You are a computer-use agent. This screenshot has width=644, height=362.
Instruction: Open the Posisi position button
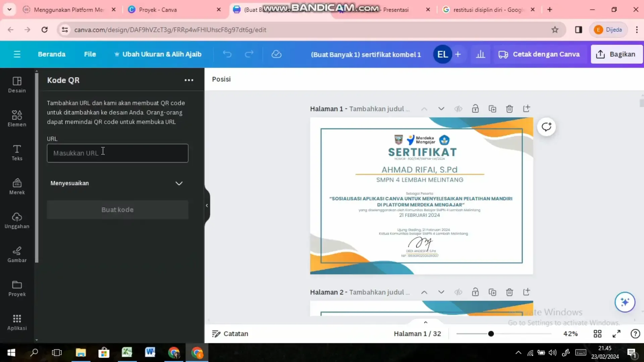(x=221, y=79)
